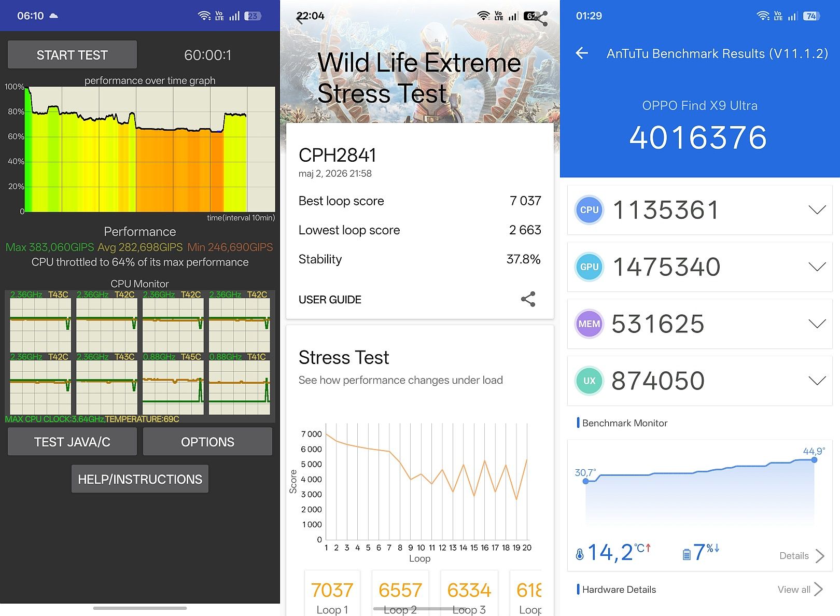
Task: Tap the Stress Test section heading
Action: pyautogui.click(x=344, y=358)
